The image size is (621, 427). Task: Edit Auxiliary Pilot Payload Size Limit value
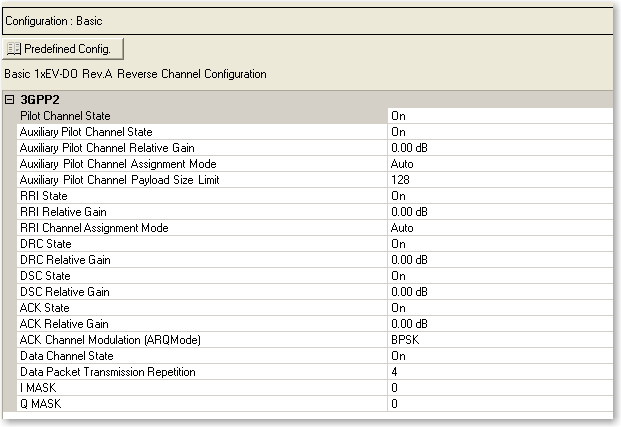point(498,180)
